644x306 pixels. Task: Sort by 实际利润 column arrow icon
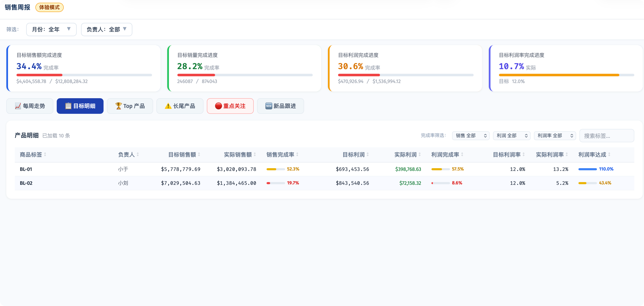(x=420, y=155)
